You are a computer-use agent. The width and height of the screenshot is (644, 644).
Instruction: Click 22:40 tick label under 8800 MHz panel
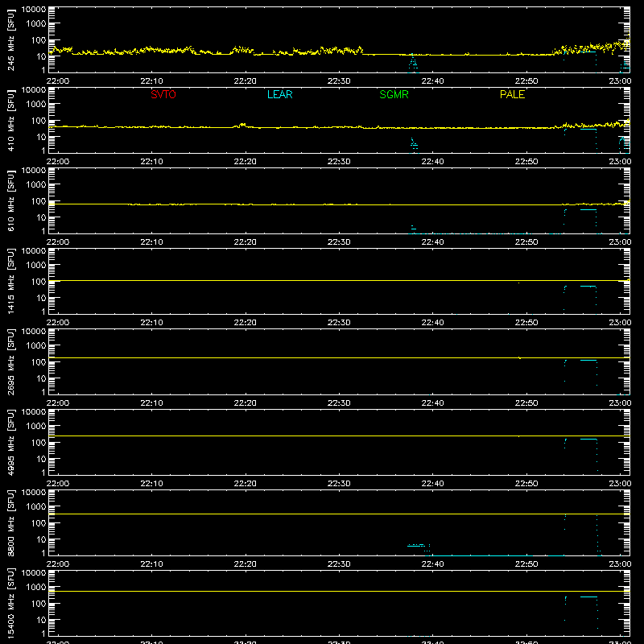point(432,564)
